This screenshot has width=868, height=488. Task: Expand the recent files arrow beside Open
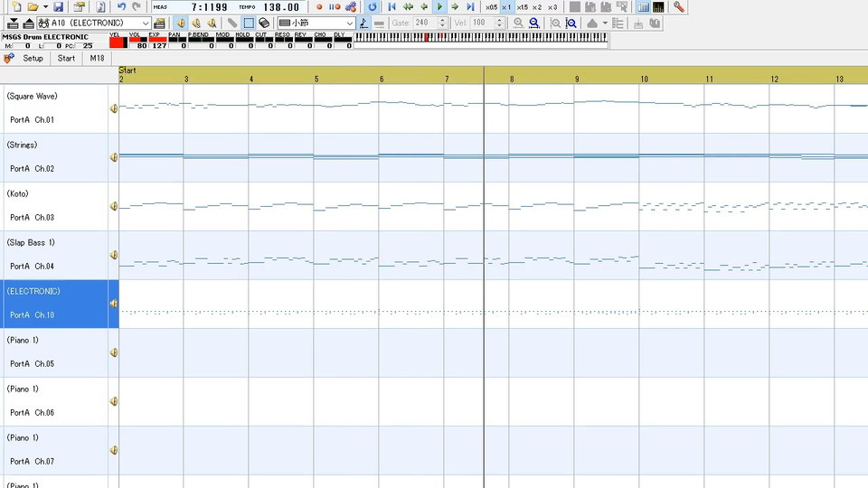tap(45, 7)
